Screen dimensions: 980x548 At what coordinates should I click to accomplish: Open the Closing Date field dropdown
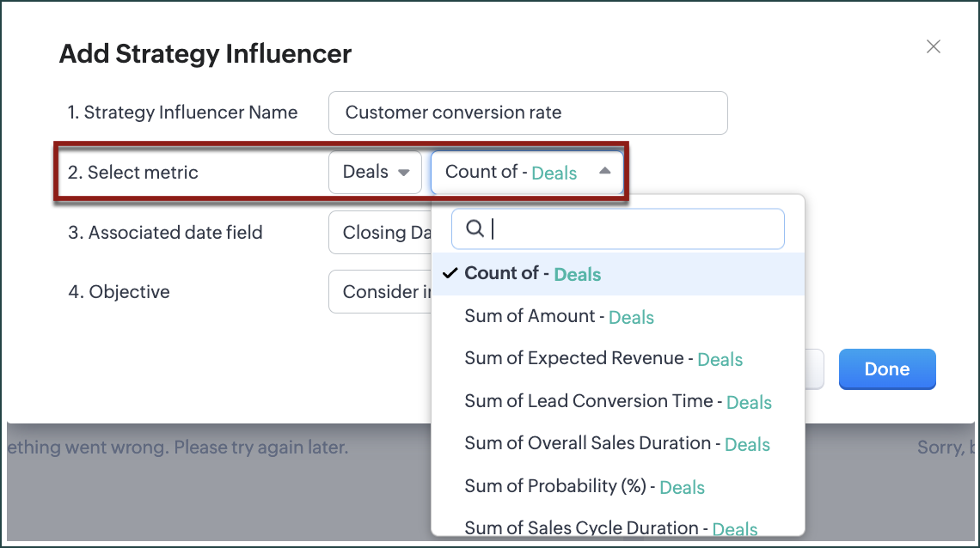pos(379,233)
